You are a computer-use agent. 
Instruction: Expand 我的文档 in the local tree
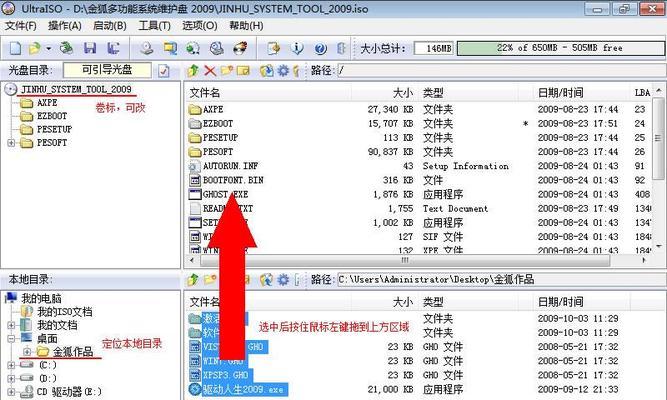point(11,326)
